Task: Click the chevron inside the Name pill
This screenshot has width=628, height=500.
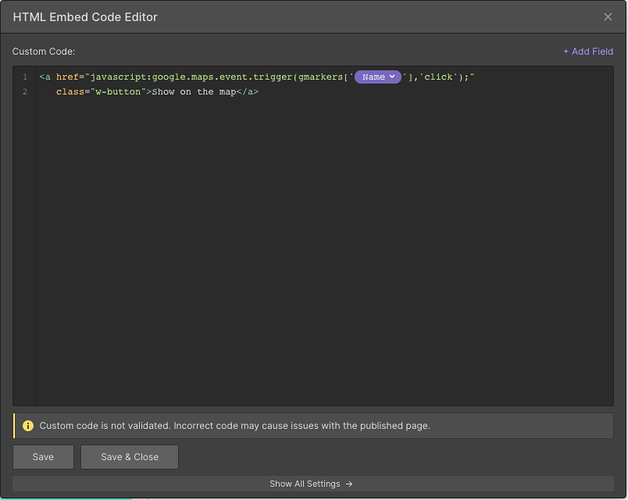Action: coord(392,77)
